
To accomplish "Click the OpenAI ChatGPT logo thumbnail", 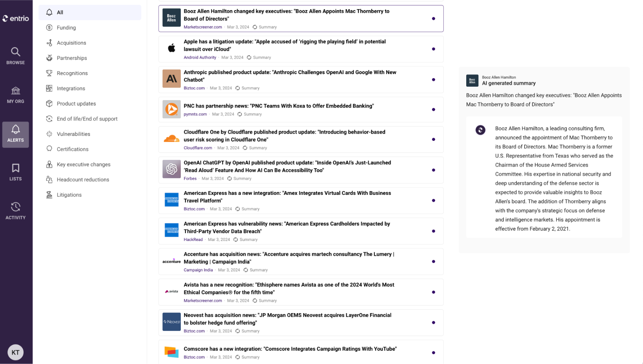I will click(171, 169).
